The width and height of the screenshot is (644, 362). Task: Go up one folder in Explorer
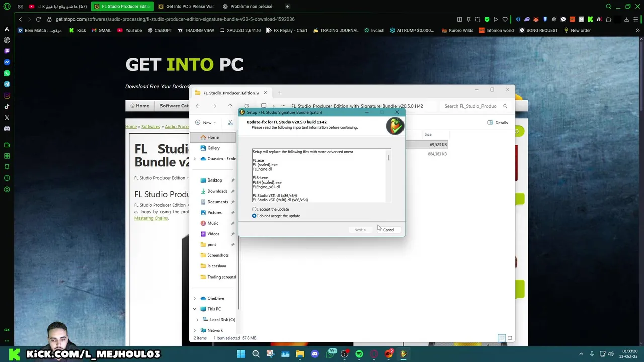point(230,106)
